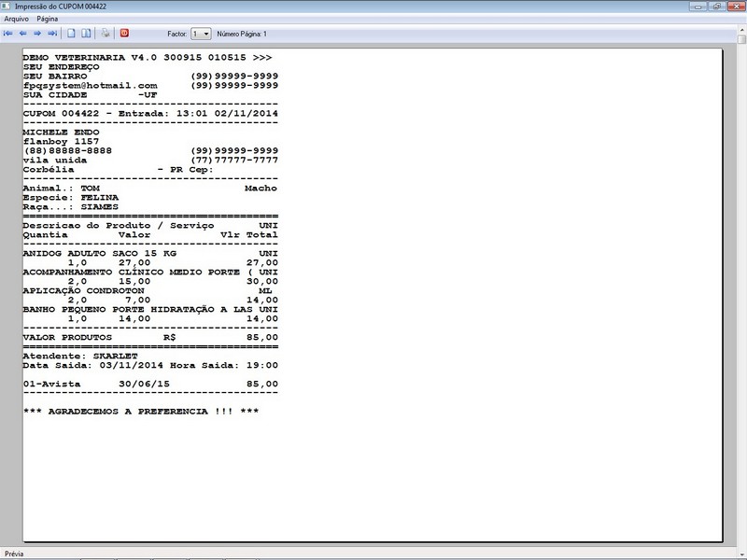The height and width of the screenshot is (560, 747).
Task: Restore down the preview window
Action: click(716, 7)
